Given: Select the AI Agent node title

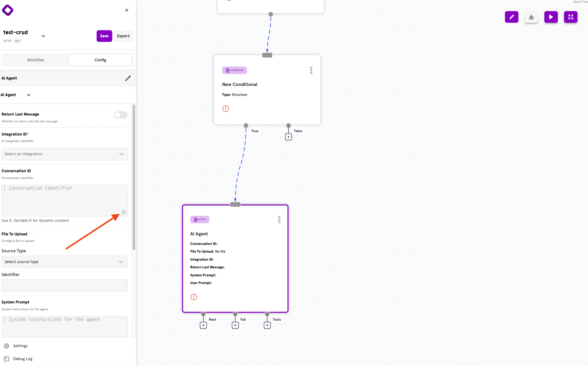Looking at the screenshot, I should (x=199, y=234).
